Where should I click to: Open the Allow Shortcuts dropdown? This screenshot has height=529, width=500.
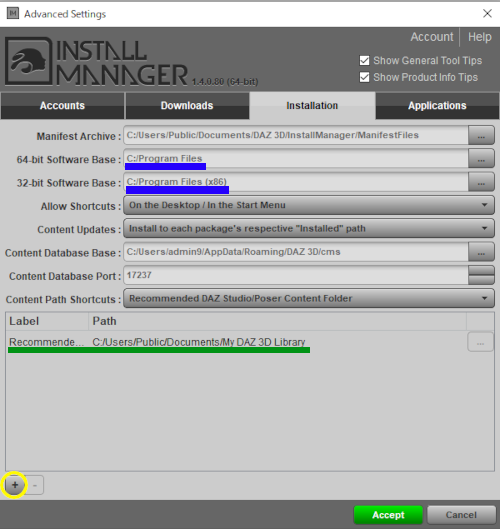(x=309, y=205)
